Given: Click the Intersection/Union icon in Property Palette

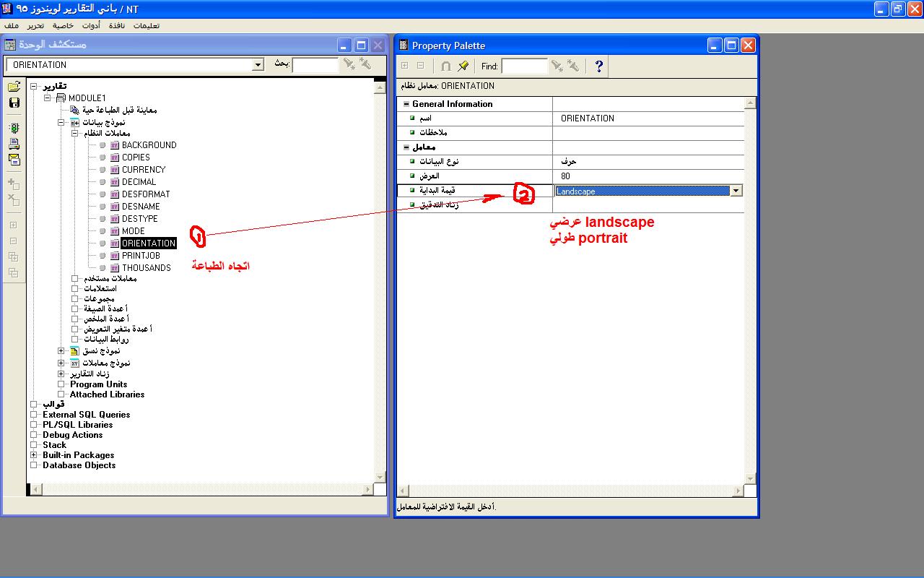Looking at the screenshot, I should pyautogui.click(x=445, y=66).
